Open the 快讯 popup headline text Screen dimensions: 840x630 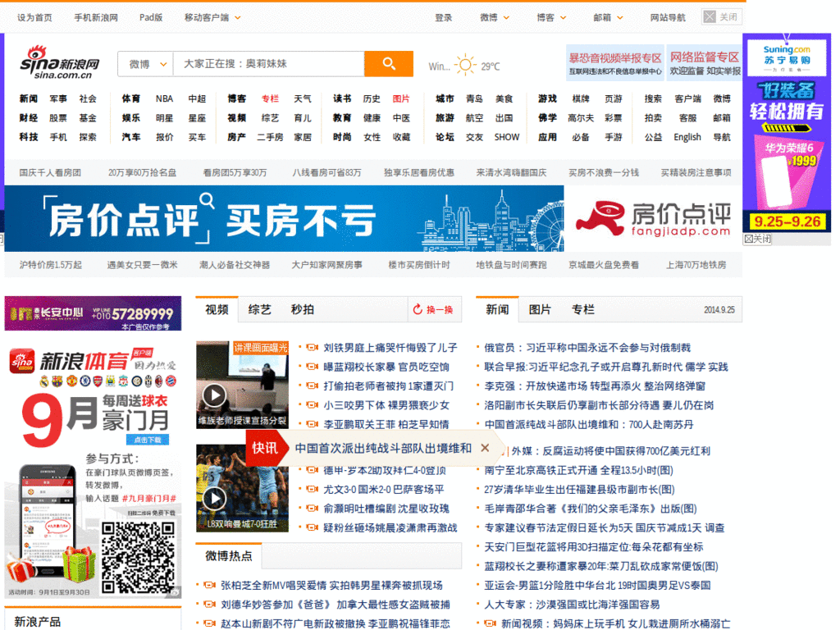383,448
